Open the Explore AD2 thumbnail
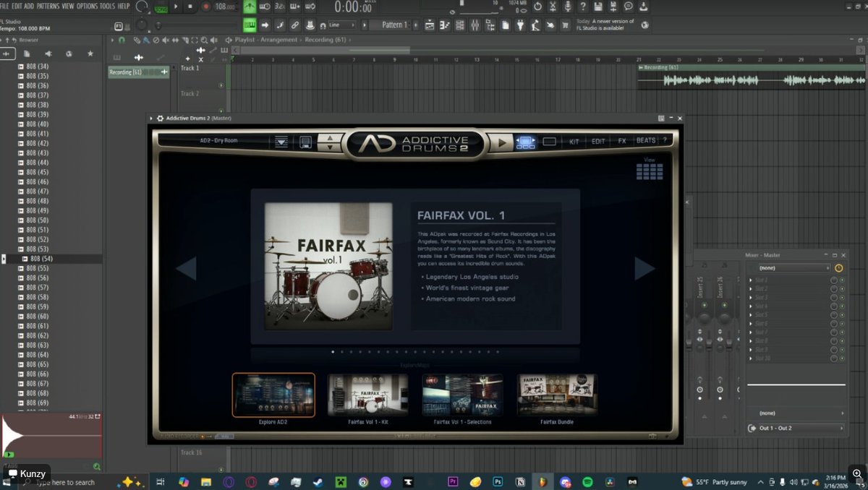The image size is (868, 490). [273, 395]
